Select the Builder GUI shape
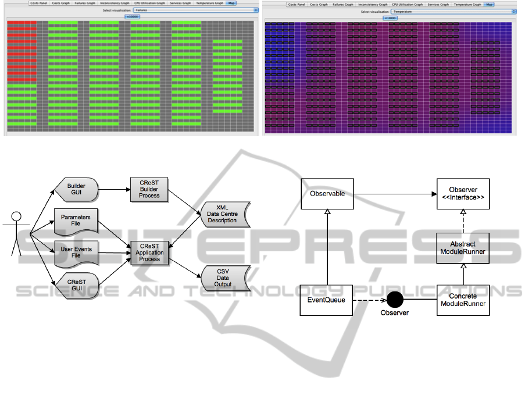Screen dimensions: 532x398 pos(76,191)
